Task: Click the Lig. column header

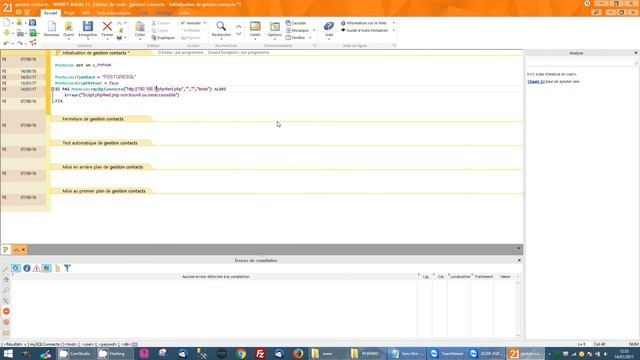Action: (x=425, y=277)
